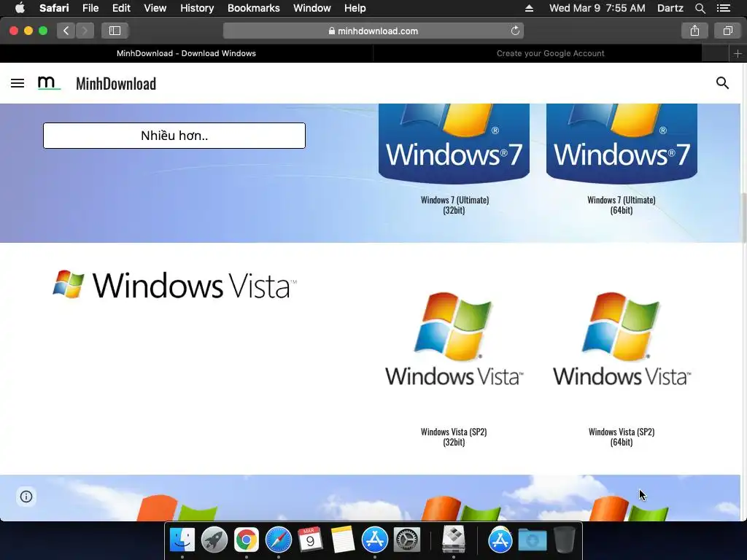Click the MinhDownload site title

[x=116, y=84]
